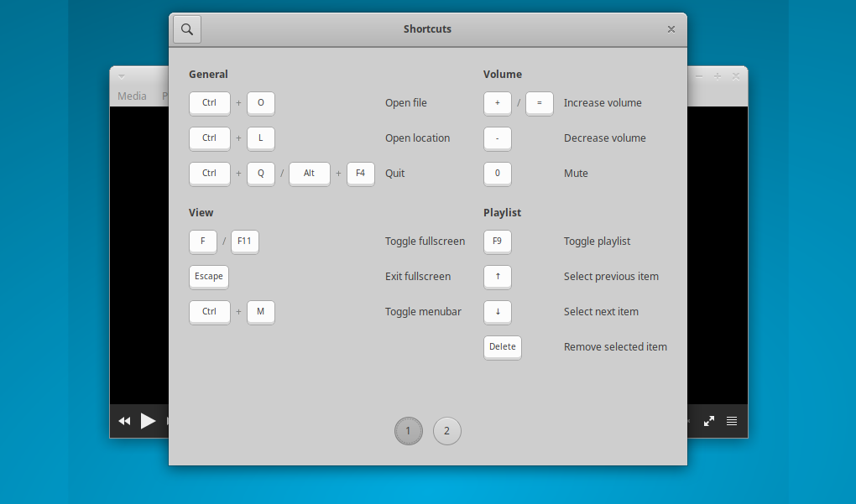This screenshot has height=504, width=856.
Task: Select shortcuts page 1
Action: tap(409, 430)
